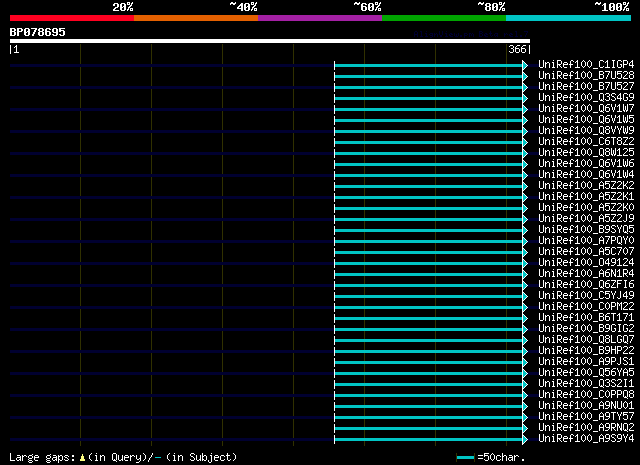The height and width of the screenshot is (465, 640).
Task: Click the purple ~60% identity legend segment
Action: tap(320, 18)
